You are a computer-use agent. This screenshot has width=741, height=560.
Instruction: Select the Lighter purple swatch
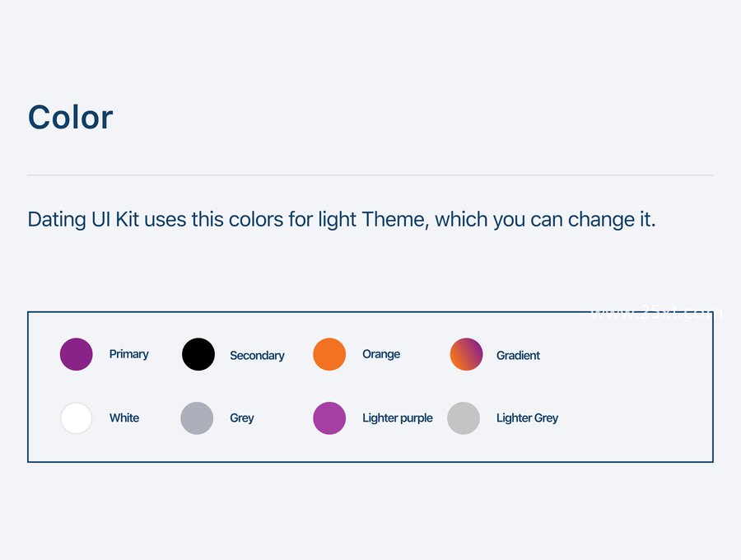[329, 418]
